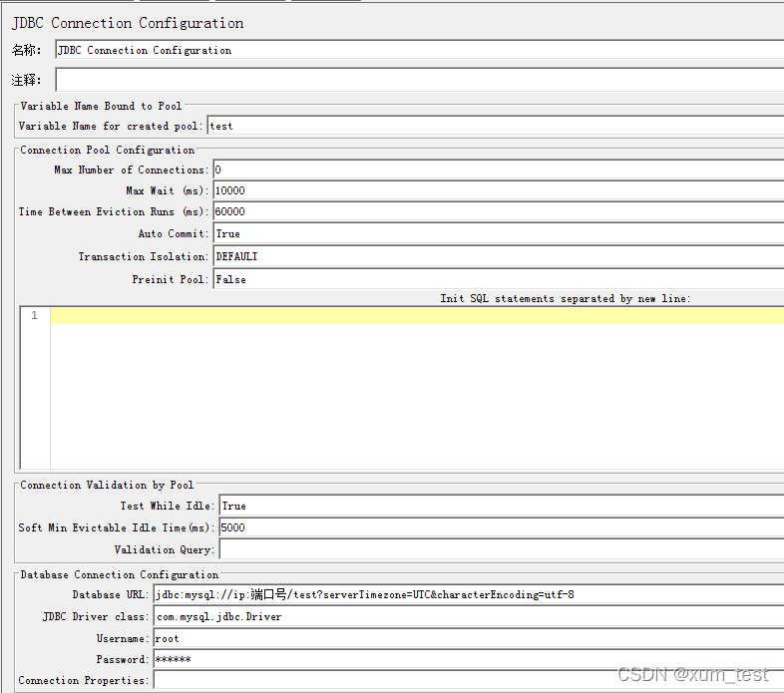Click Soft Min Evictable Idle Time field

(502, 527)
